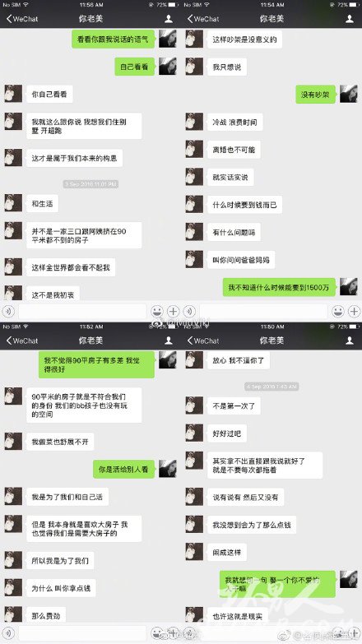Focus the message input field in the 11:54 chat
The height and width of the screenshot is (644, 362).
point(263,312)
